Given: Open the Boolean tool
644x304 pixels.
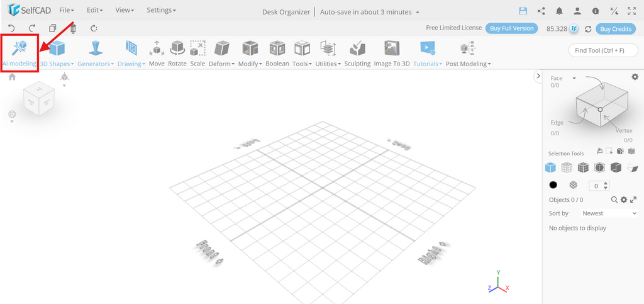Looking at the screenshot, I should 277,53.
